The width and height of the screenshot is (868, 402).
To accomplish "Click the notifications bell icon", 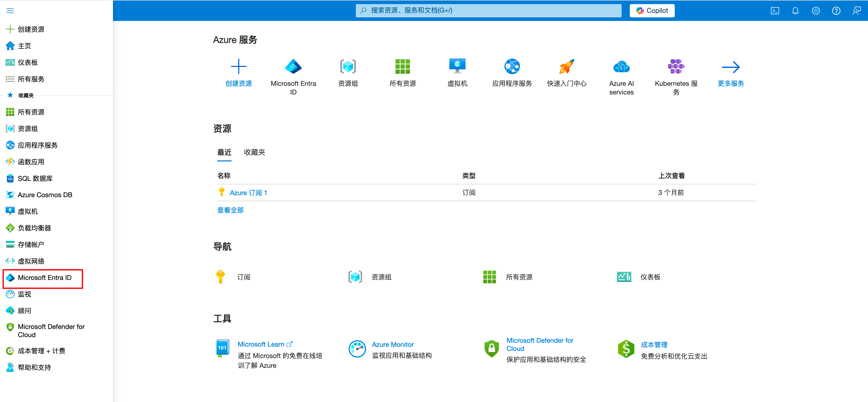I will [795, 11].
